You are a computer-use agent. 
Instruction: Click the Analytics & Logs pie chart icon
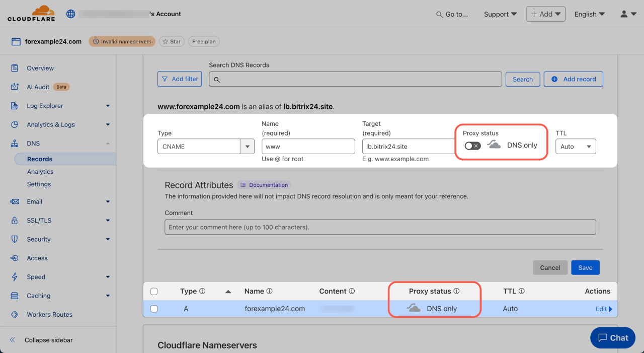pyautogui.click(x=15, y=124)
